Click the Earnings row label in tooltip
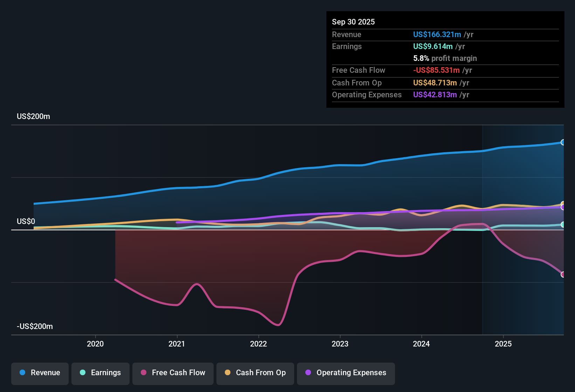 (x=347, y=46)
